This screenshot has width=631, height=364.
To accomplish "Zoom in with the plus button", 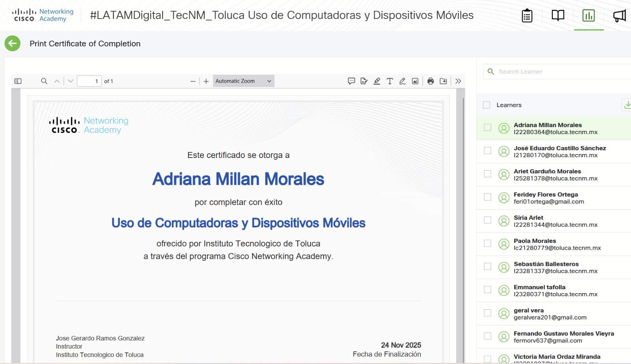I will (x=206, y=81).
